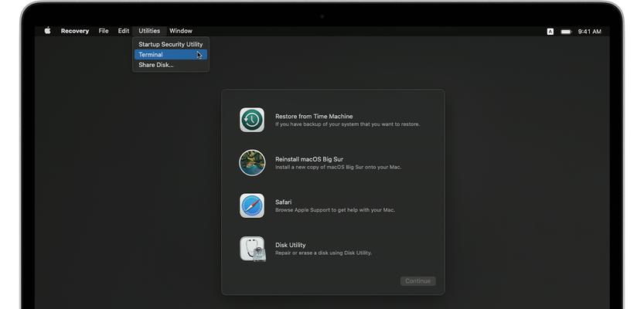Choose Share Disk… menu entry
This screenshot has width=644, height=309.
pyautogui.click(x=170, y=65)
